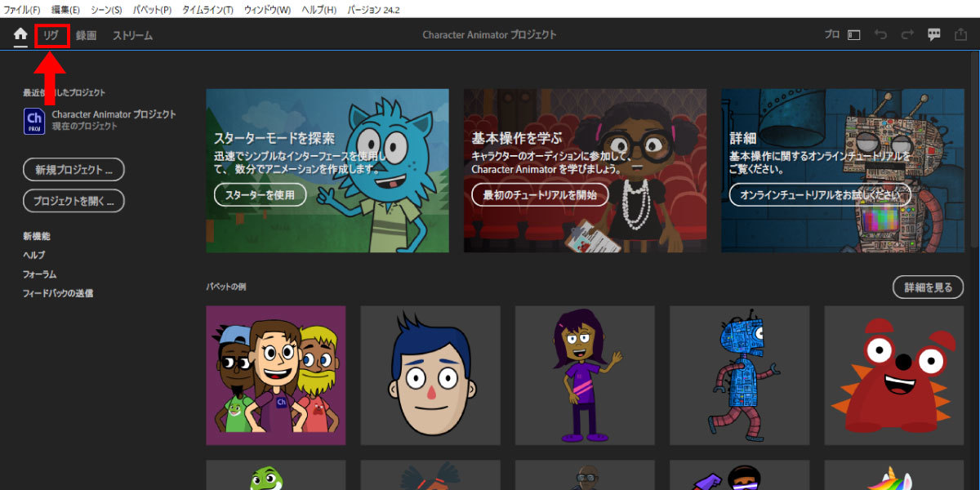Click the 基本操作を学ぶ banner title
The width and height of the screenshot is (980, 490).
point(517,139)
